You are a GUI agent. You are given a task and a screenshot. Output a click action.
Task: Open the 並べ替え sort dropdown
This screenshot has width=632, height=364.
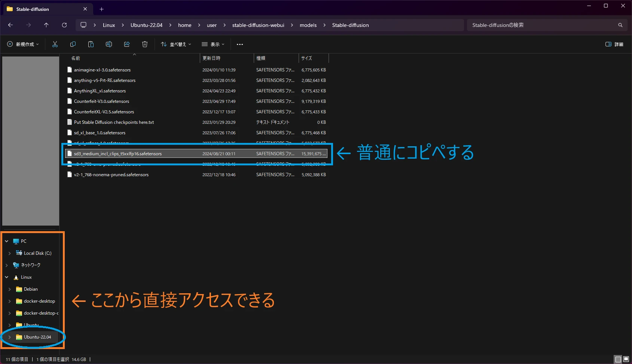176,44
